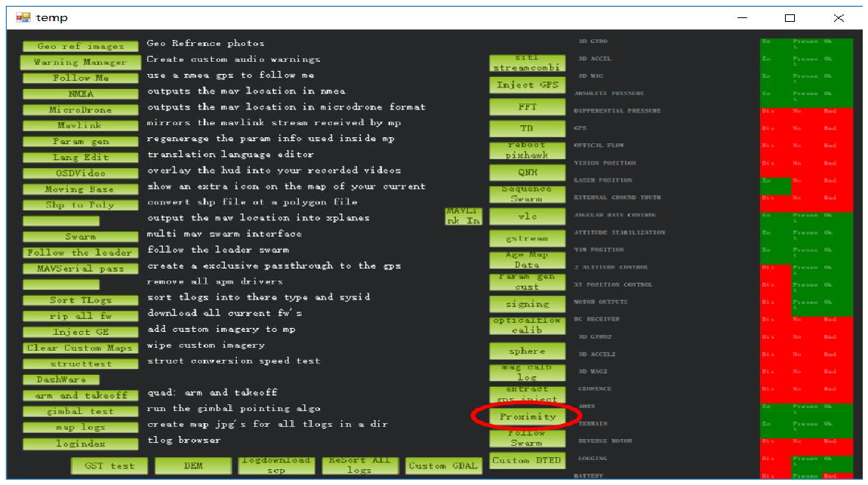Run Param gen
868x485 pixels.
[x=80, y=142]
